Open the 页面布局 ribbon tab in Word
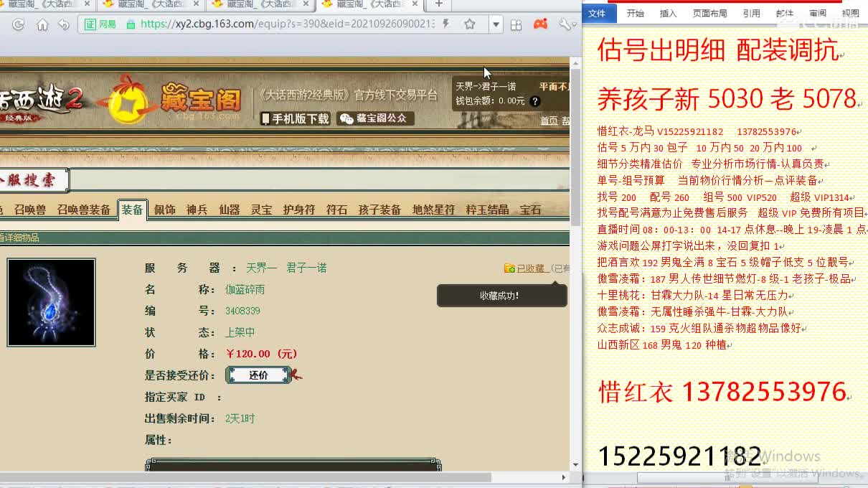 pos(709,13)
